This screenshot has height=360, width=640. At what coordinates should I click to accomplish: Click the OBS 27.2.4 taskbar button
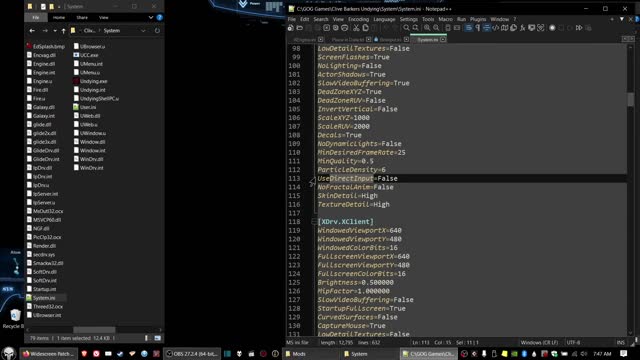pos(192,354)
